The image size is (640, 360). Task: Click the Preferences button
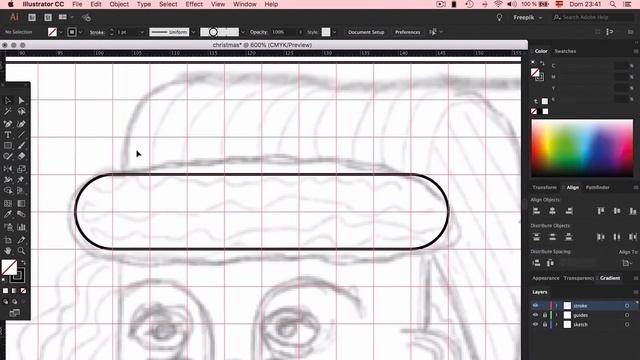(x=407, y=32)
